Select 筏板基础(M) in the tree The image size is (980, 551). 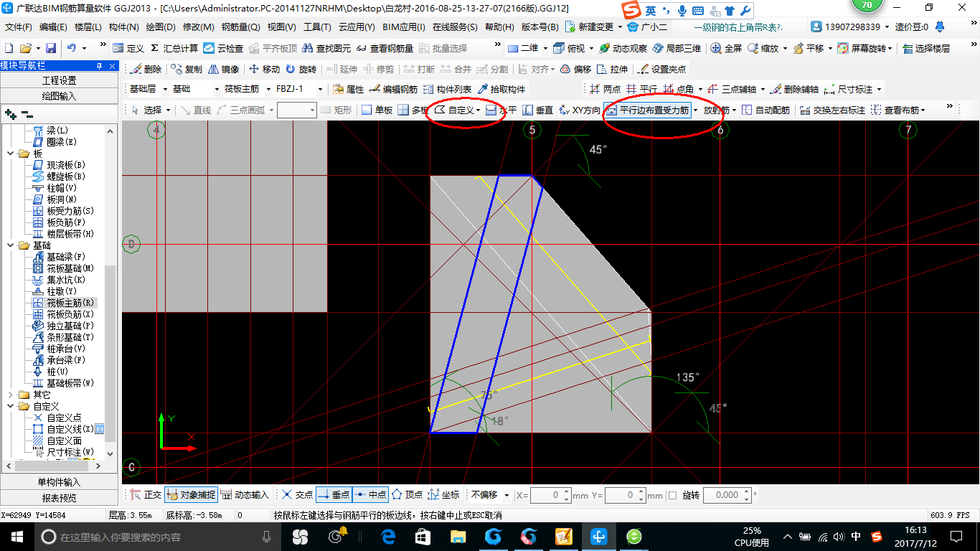[x=65, y=268]
